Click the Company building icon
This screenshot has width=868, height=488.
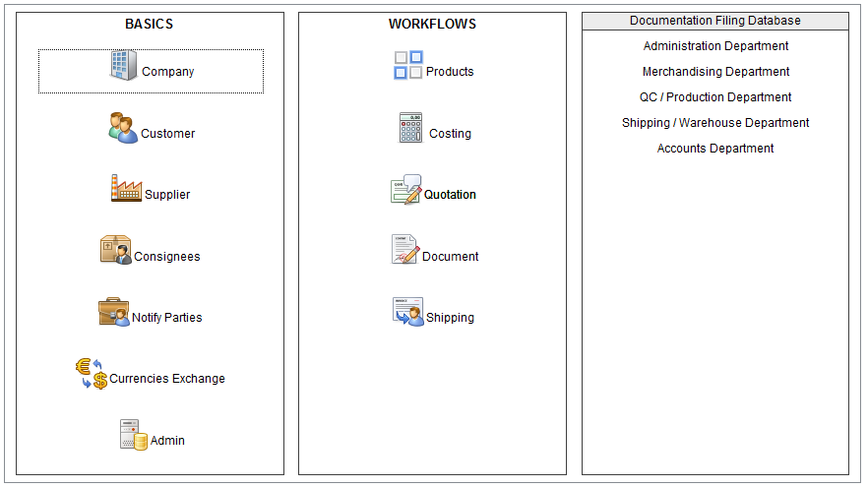(x=123, y=66)
